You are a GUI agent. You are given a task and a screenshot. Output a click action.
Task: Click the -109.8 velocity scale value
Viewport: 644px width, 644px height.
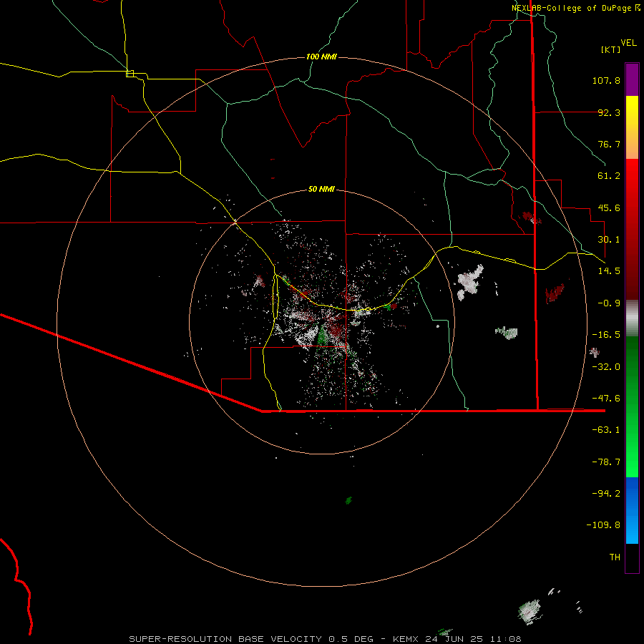603,525
